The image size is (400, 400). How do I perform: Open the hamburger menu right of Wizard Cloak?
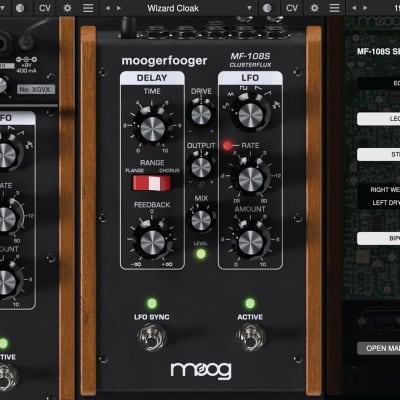coord(334,8)
